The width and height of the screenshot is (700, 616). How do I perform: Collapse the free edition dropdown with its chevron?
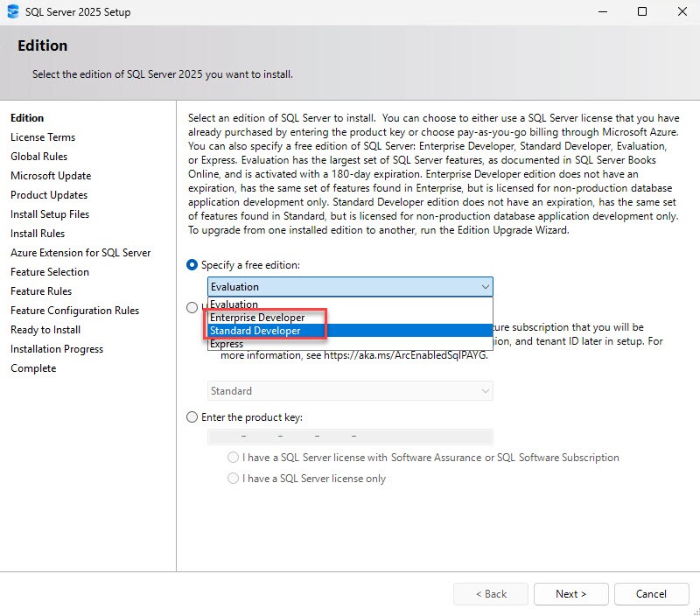(485, 286)
